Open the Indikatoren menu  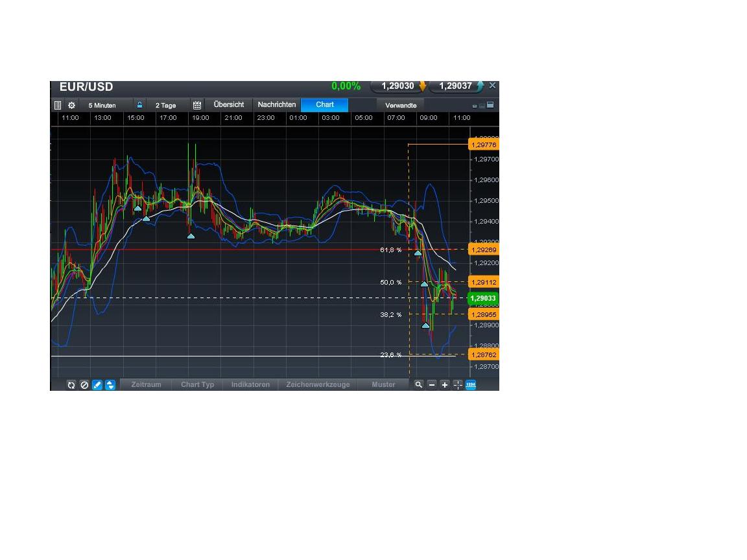(x=250, y=385)
